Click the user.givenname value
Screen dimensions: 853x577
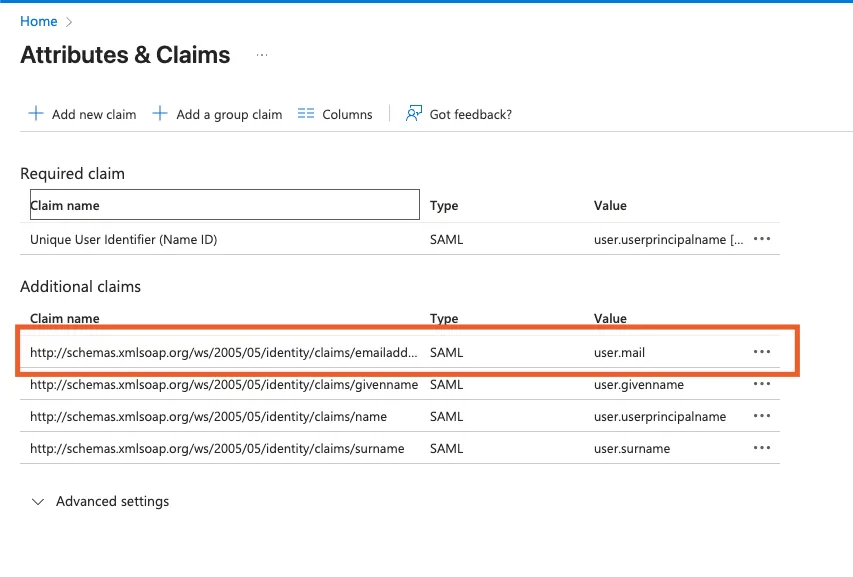click(639, 384)
